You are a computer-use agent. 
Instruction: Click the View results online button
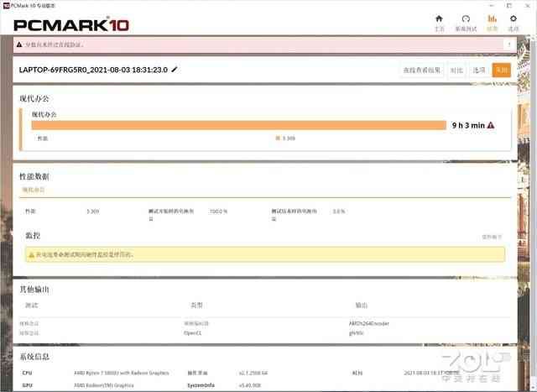point(421,71)
